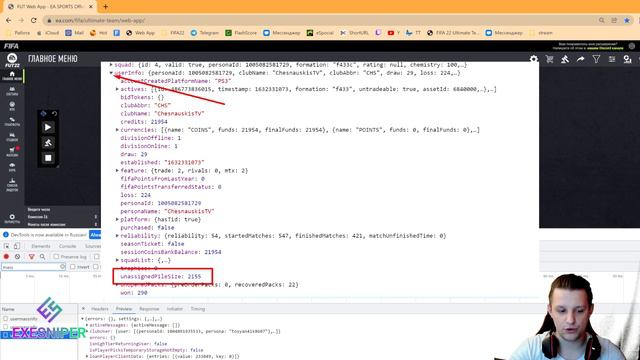Collapse the userInfo object
Screen dimensions: 640x360
[x=111, y=73]
